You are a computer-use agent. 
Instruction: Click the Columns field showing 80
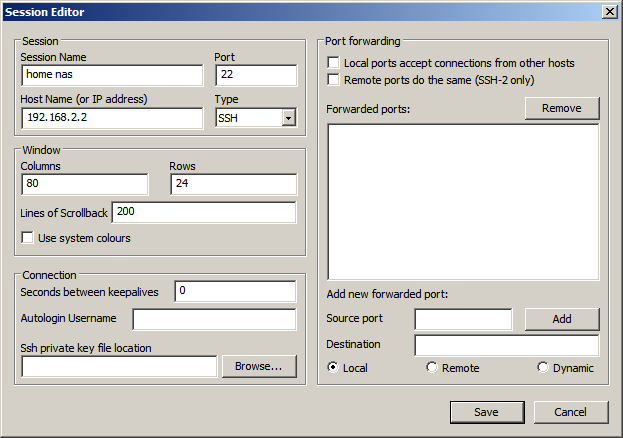(85, 184)
